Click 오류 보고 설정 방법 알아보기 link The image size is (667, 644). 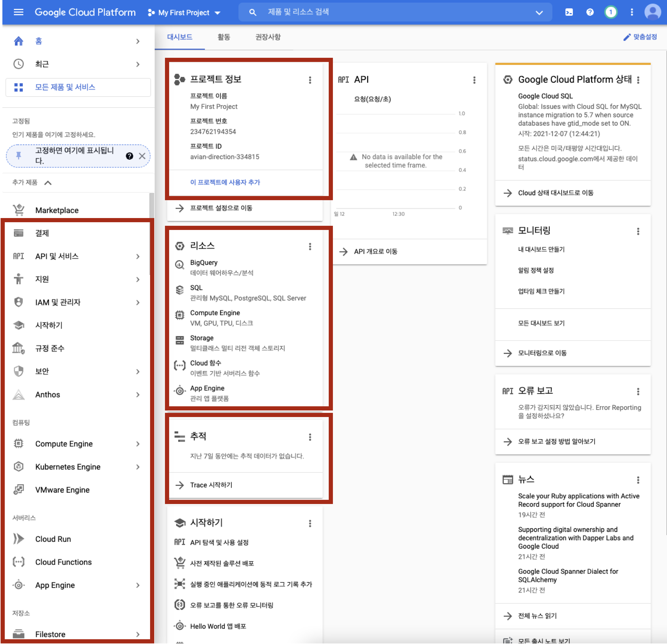[557, 441]
